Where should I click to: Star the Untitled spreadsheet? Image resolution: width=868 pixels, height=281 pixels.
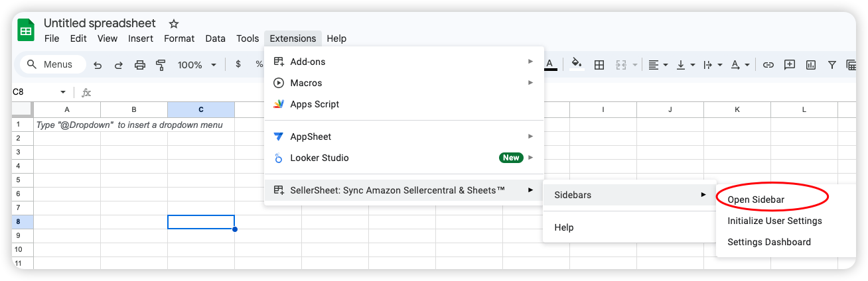[x=174, y=24]
